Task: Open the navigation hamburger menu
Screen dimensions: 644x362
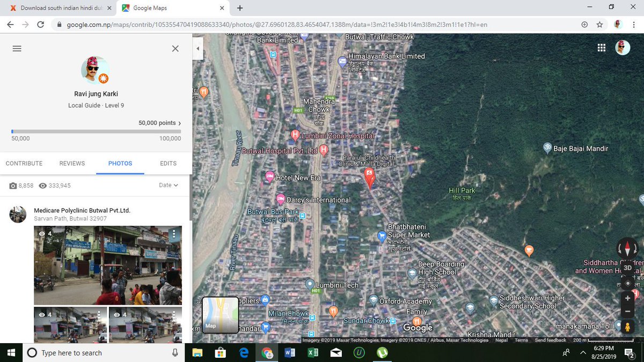Action: (17, 48)
